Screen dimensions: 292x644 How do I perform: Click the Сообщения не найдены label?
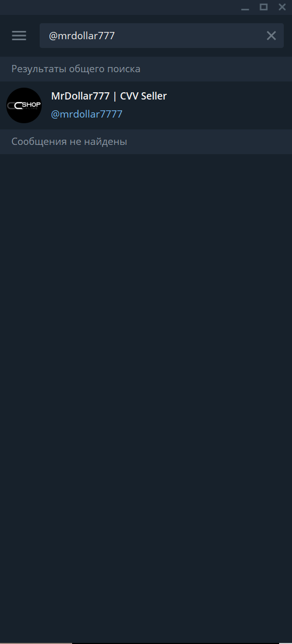(69, 141)
